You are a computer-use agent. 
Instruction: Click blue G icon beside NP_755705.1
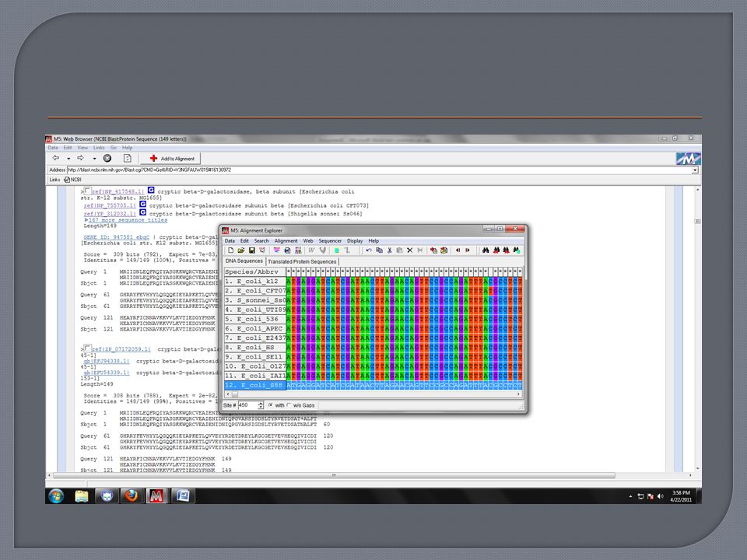point(142,205)
